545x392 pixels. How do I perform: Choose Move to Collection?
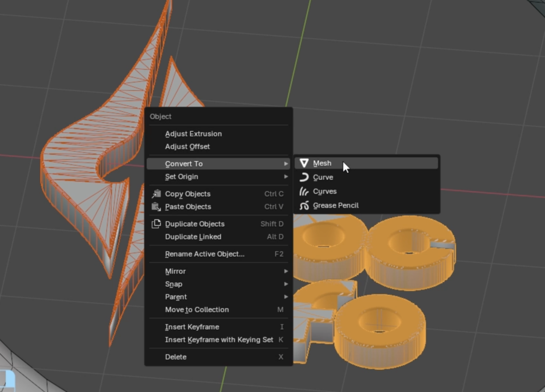pyautogui.click(x=218, y=310)
